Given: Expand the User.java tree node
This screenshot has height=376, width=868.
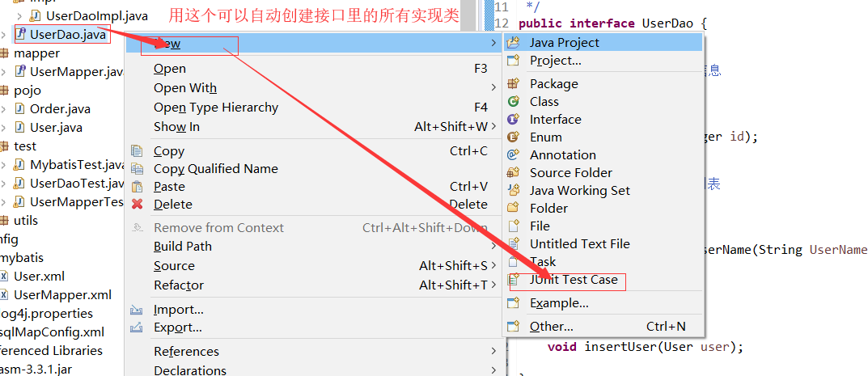Looking at the screenshot, I should pos(4,127).
